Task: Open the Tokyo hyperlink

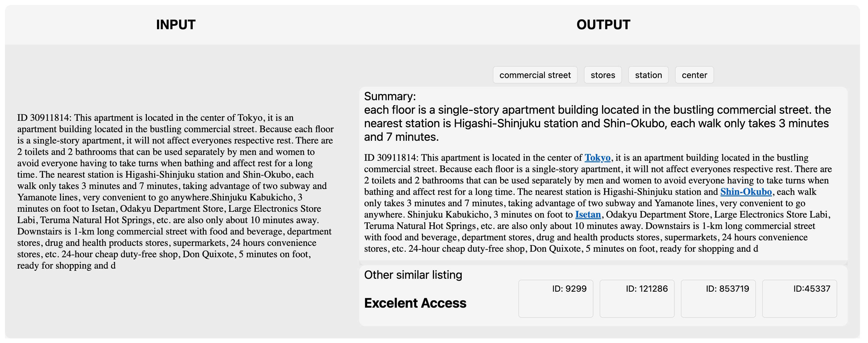Action: click(597, 158)
